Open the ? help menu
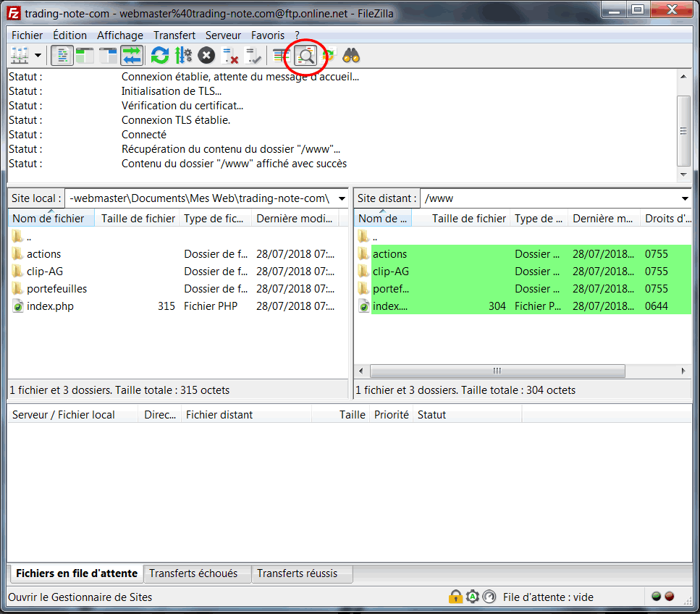 click(298, 35)
